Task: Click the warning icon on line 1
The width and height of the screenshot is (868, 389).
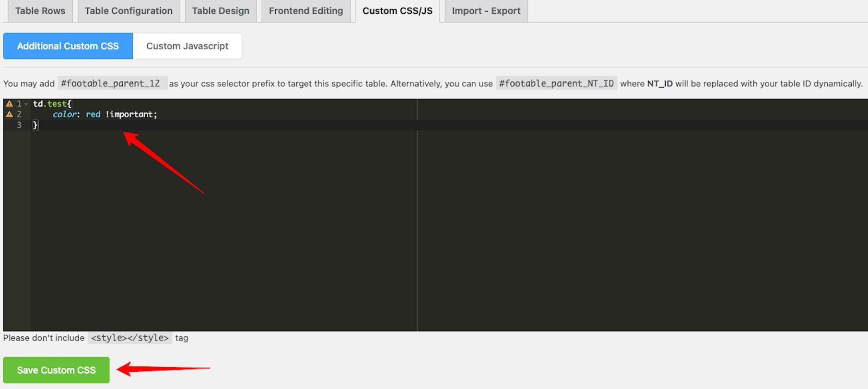Action: (x=9, y=103)
